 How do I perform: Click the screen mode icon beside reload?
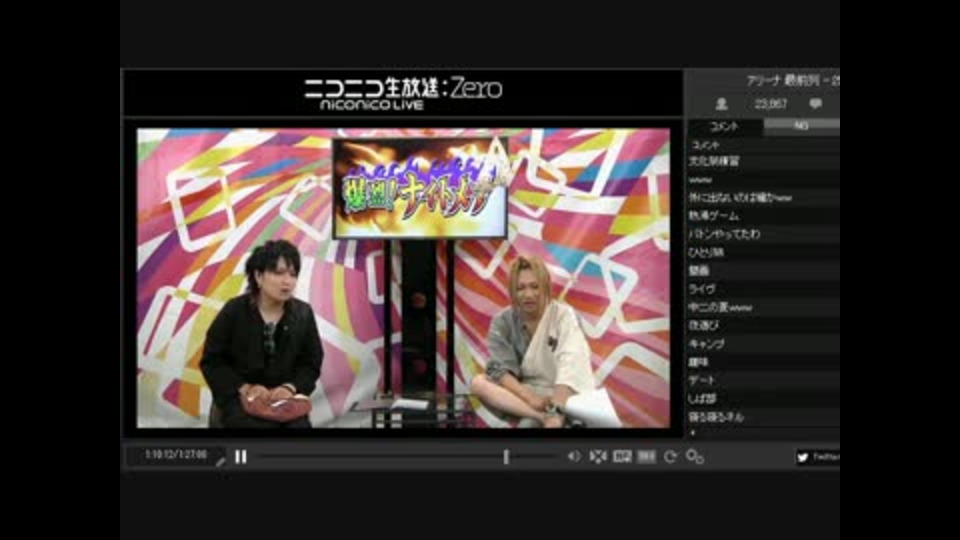tap(647, 457)
